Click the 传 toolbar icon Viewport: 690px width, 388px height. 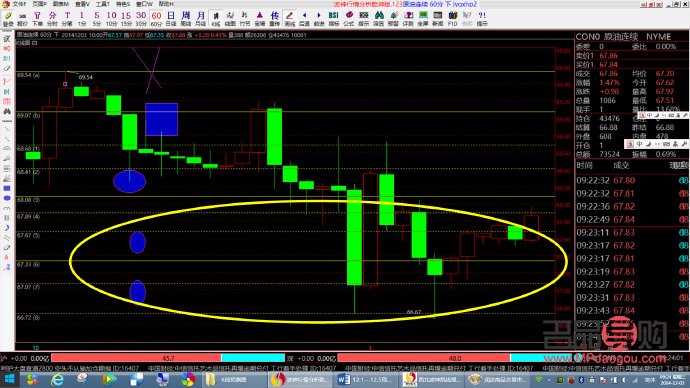[275, 18]
